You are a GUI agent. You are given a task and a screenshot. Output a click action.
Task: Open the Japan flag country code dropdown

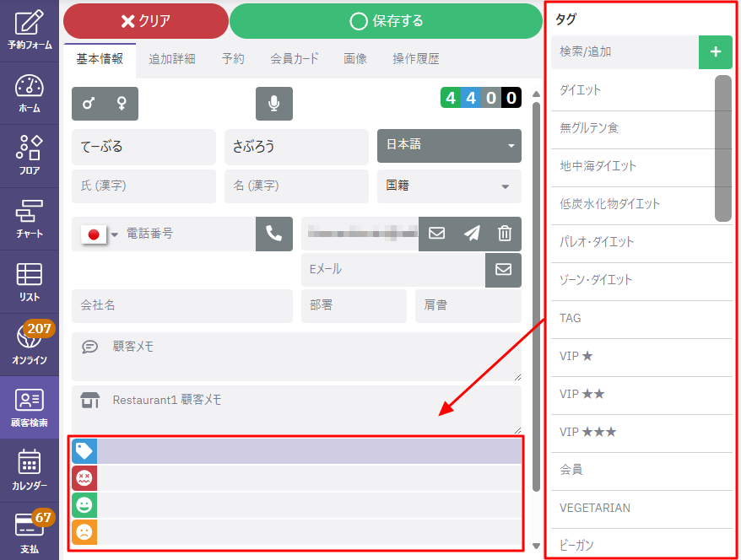point(100,234)
